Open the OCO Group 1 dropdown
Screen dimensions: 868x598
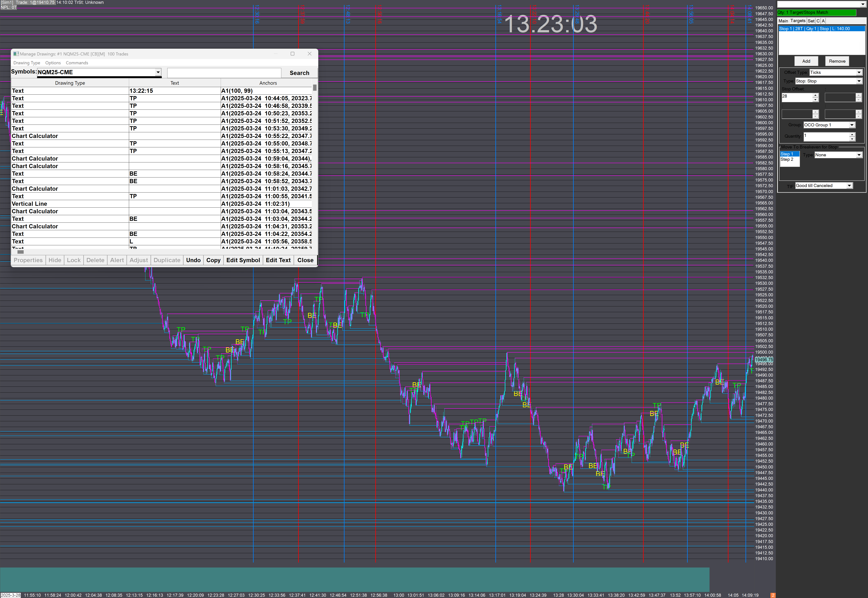[x=852, y=125]
